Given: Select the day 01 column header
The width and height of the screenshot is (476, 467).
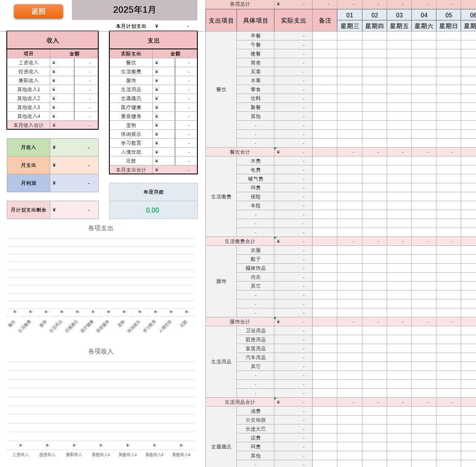Looking at the screenshot, I should coord(350,15).
